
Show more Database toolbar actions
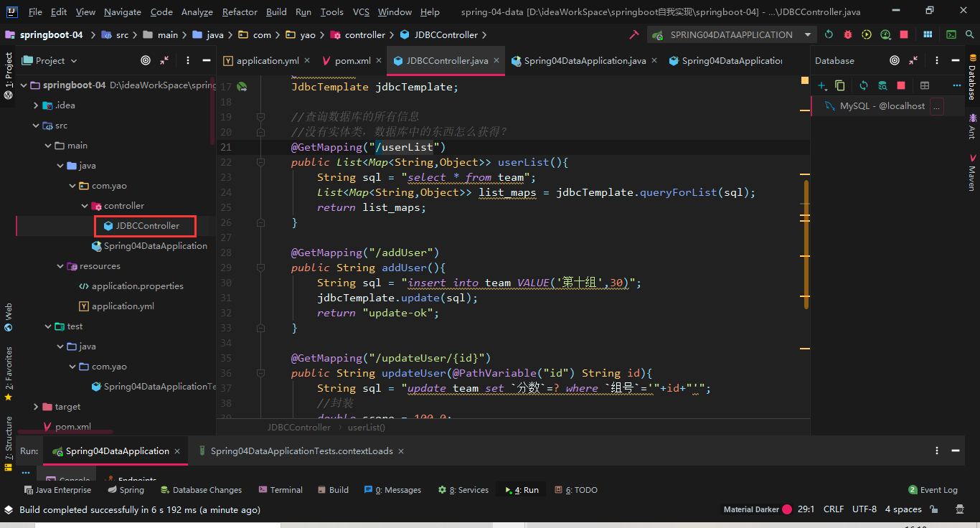point(956,85)
